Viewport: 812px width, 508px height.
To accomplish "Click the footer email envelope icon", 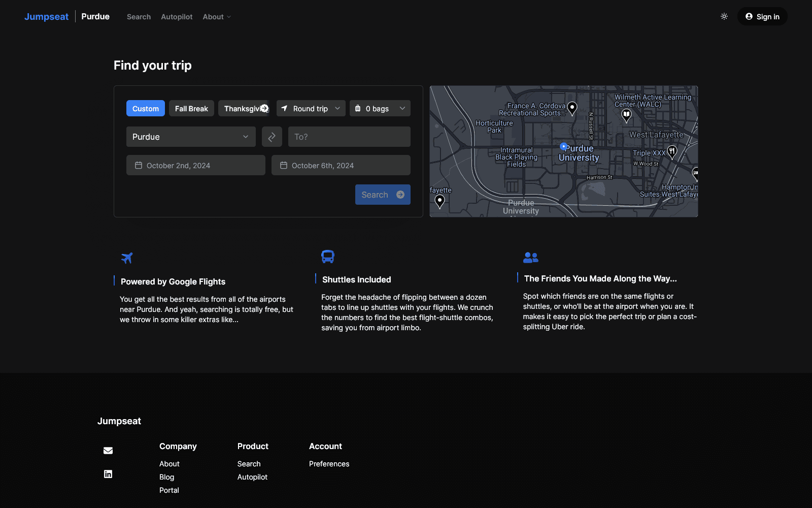I will [108, 451].
